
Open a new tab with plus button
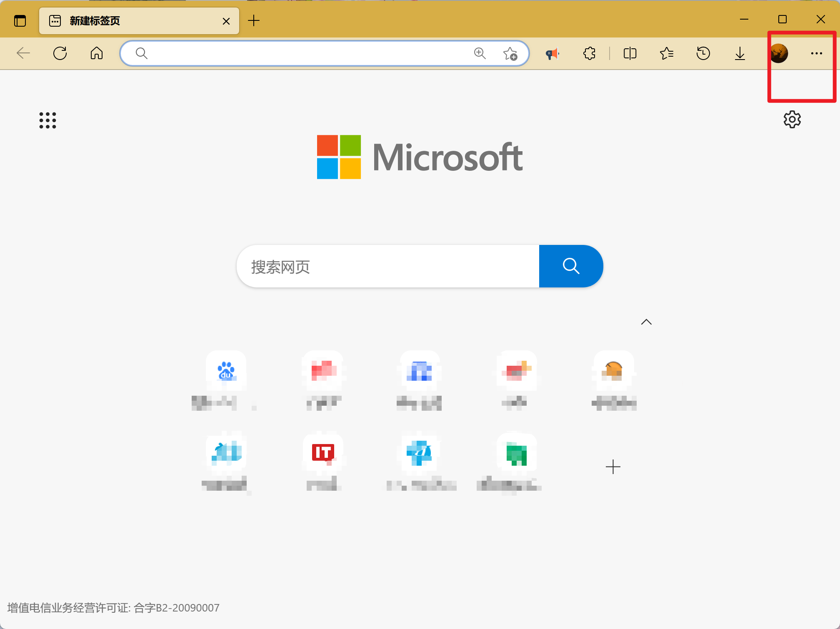tap(254, 20)
